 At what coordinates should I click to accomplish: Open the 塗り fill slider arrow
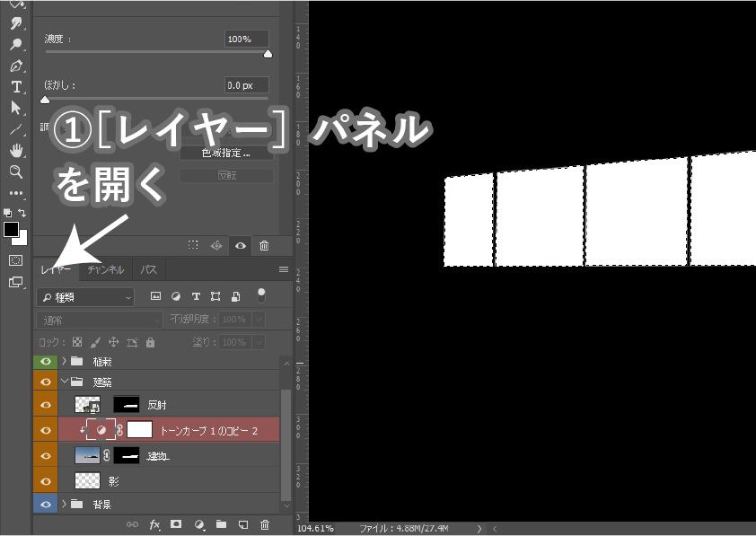click(259, 342)
